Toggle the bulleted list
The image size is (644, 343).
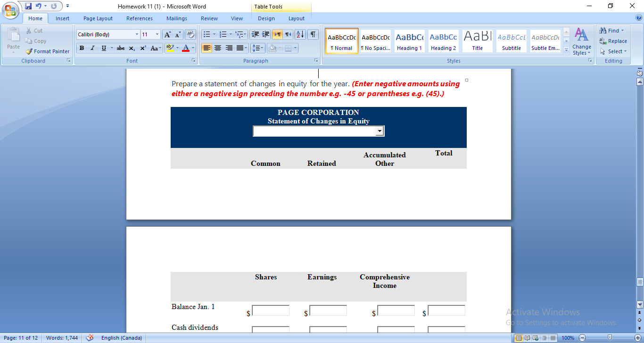click(x=207, y=34)
